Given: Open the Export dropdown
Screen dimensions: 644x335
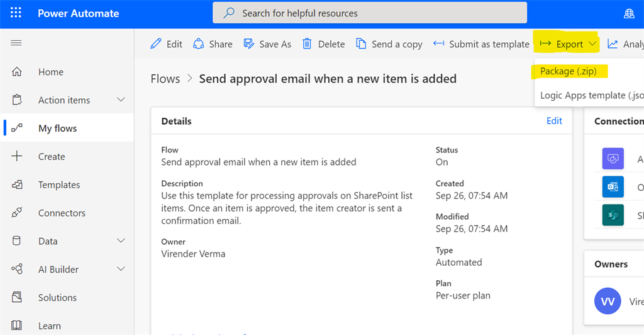Looking at the screenshot, I should 569,44.
